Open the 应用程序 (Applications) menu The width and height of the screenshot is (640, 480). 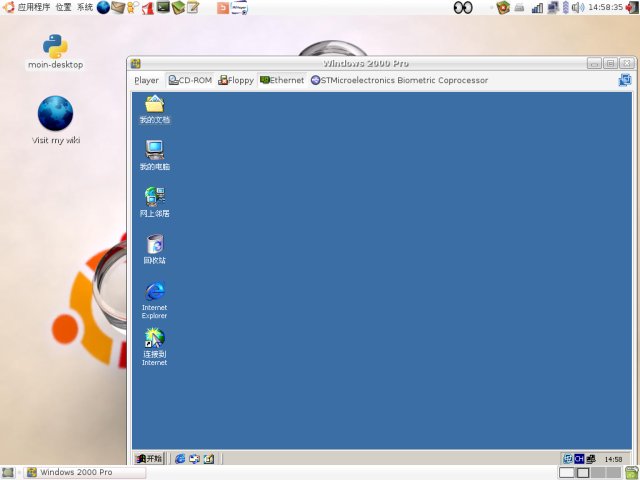(x=33, y=7)
